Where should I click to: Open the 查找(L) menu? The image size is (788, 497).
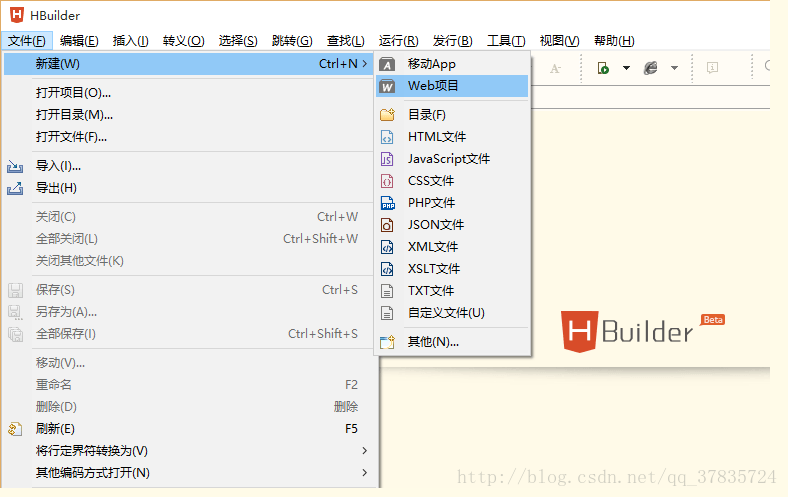pos(346,41)
